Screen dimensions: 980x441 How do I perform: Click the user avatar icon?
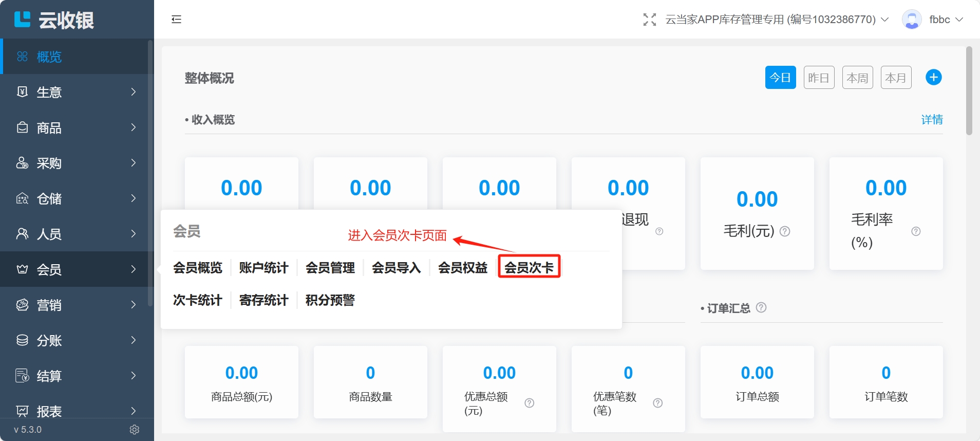coord(911,20)
